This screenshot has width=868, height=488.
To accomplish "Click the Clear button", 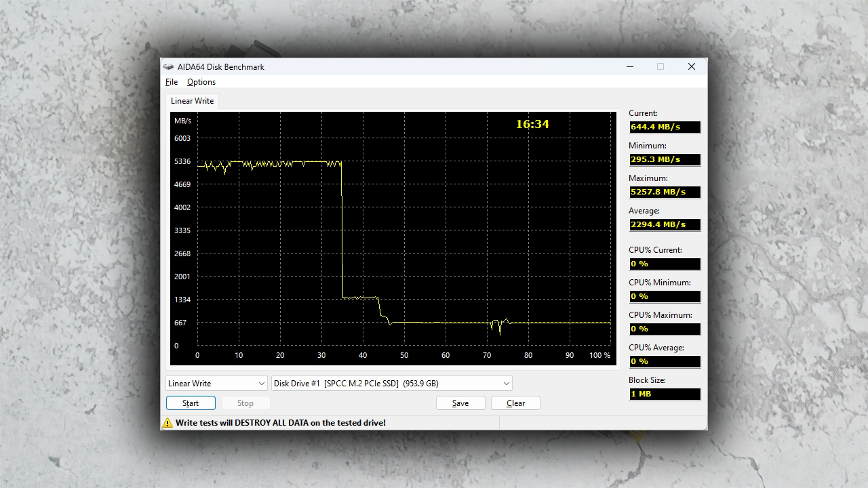I will point(515,403).
